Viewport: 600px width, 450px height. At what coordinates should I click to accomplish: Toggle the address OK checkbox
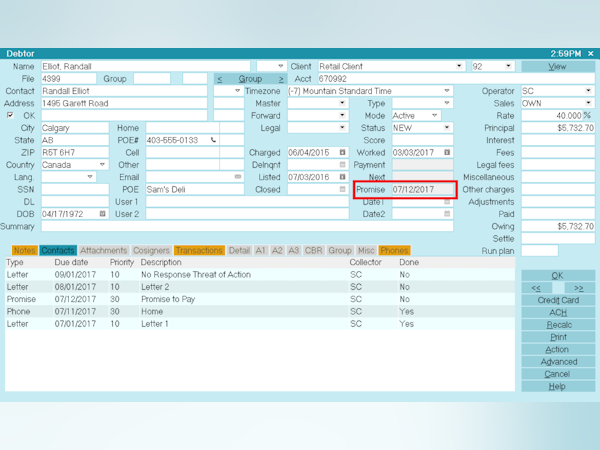(x=10, y=115)
